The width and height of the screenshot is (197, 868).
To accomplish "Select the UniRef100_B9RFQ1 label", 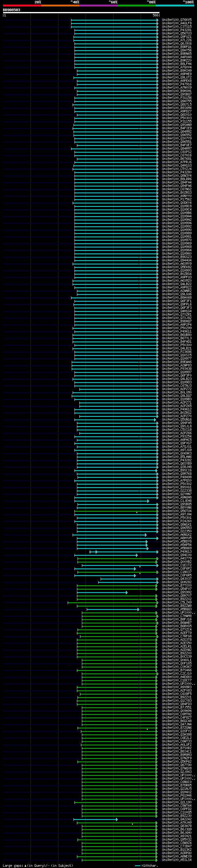I will (177, 47).
